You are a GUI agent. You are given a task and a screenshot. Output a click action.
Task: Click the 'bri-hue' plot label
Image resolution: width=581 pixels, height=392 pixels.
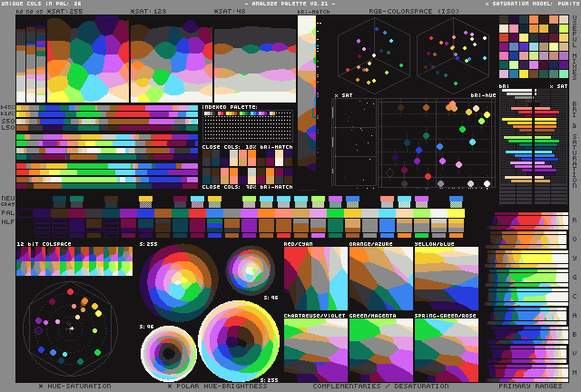pyautogui.click(x=483, y=95)
